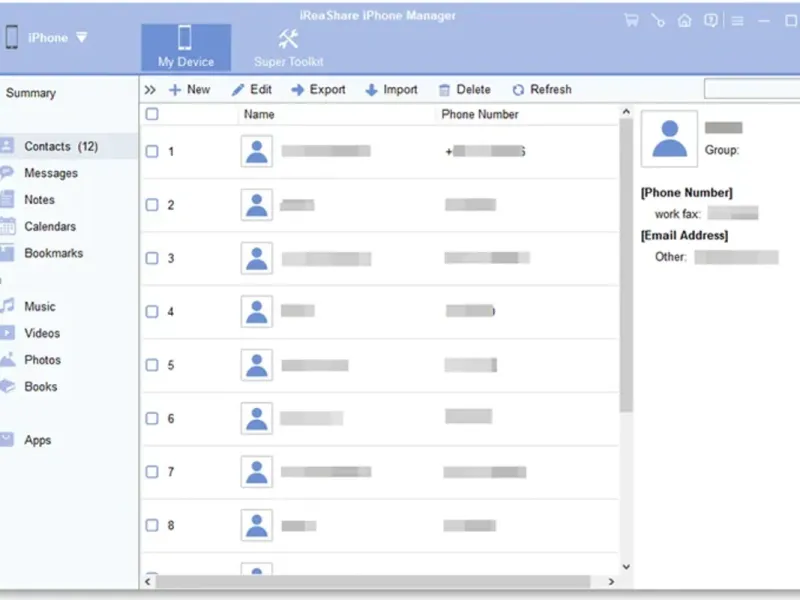Open the feedback help icon

click(710, 20)
